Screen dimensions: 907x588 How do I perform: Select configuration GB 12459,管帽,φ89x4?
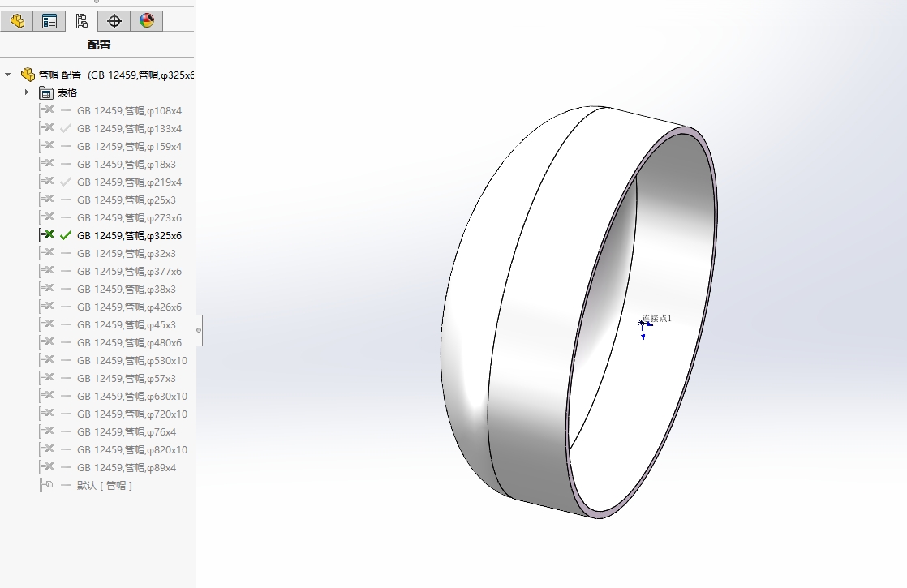[126, 468]
